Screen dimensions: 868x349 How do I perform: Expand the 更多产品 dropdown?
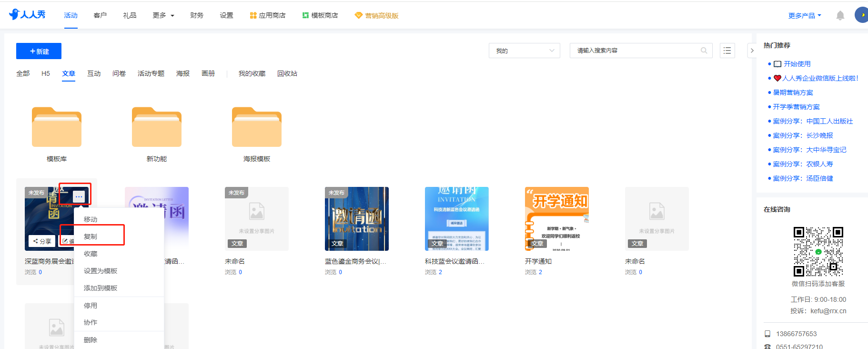(805, 16)
